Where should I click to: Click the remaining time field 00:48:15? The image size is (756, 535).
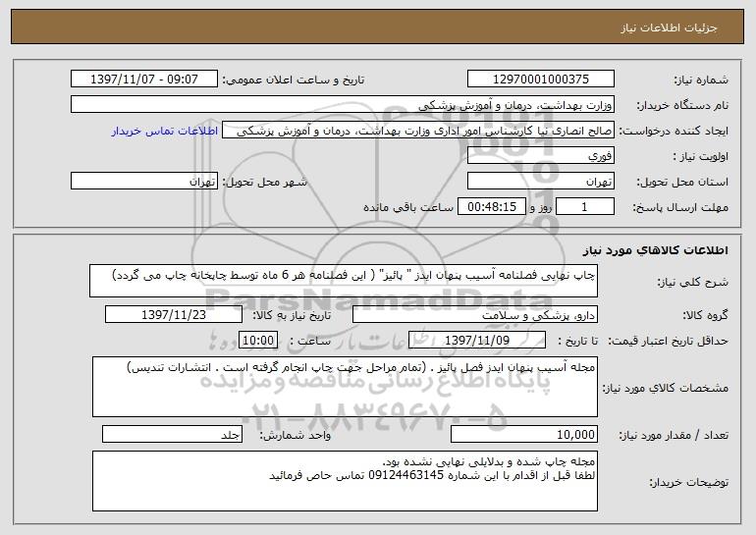coord(491,207)
